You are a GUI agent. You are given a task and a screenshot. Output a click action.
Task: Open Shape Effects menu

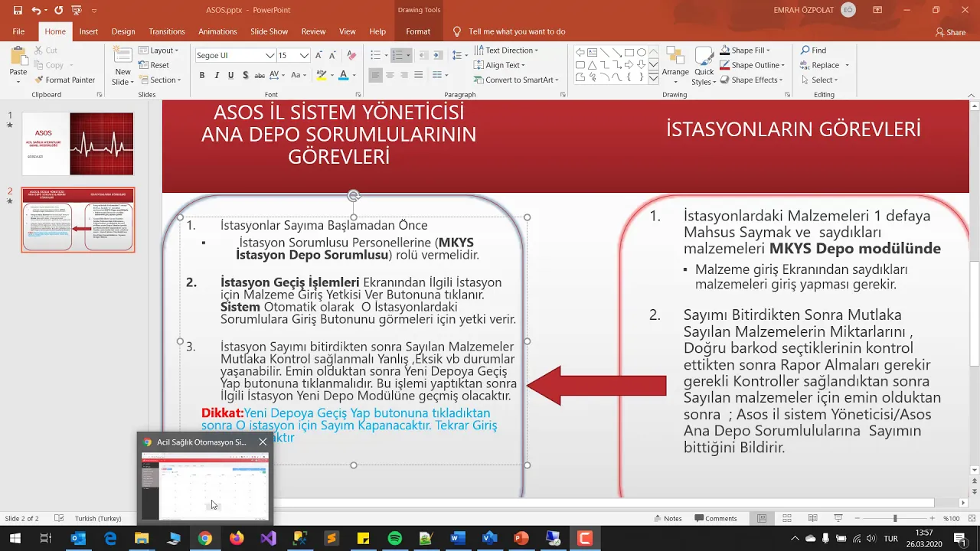pos(752,80)
